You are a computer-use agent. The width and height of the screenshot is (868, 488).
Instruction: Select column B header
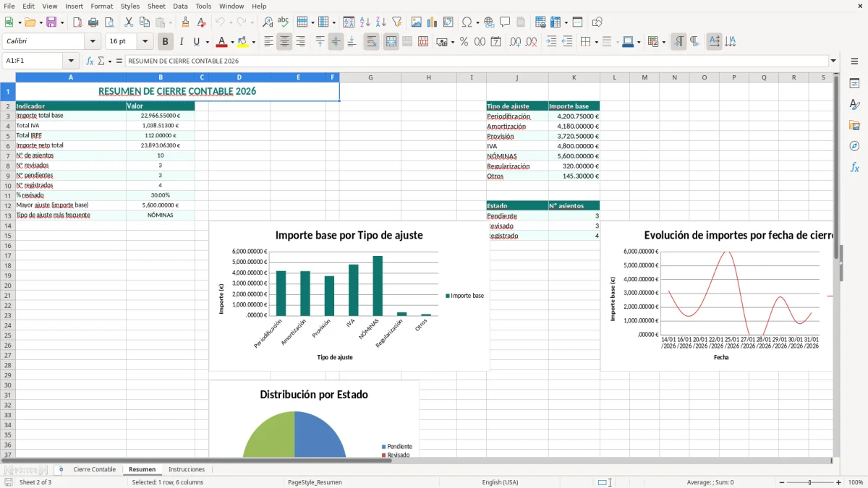point(161,77)
